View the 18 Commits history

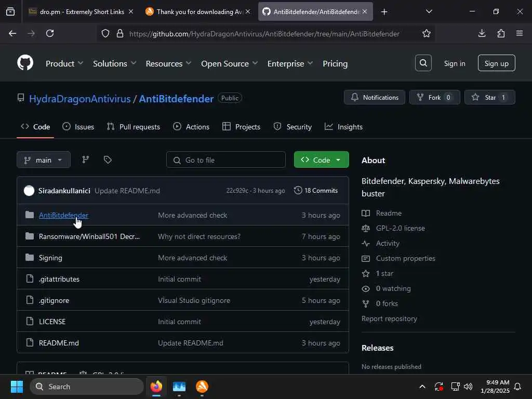[316, 191]
